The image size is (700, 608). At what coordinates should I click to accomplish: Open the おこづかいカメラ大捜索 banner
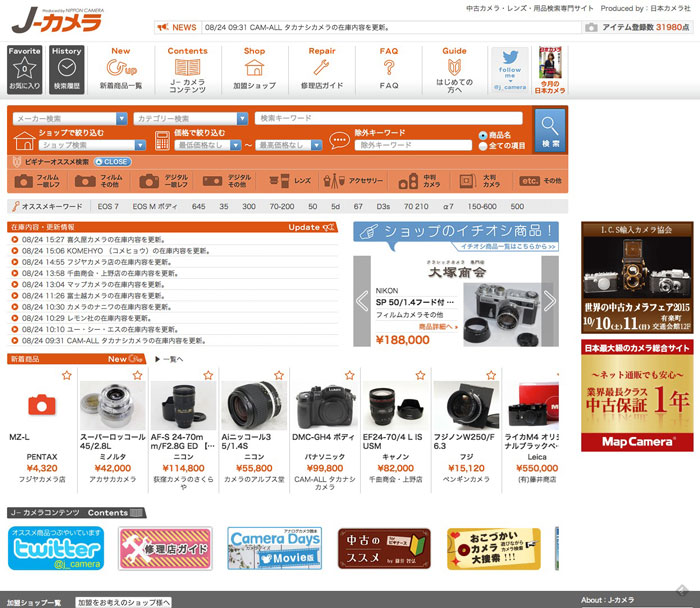point(494,549)
